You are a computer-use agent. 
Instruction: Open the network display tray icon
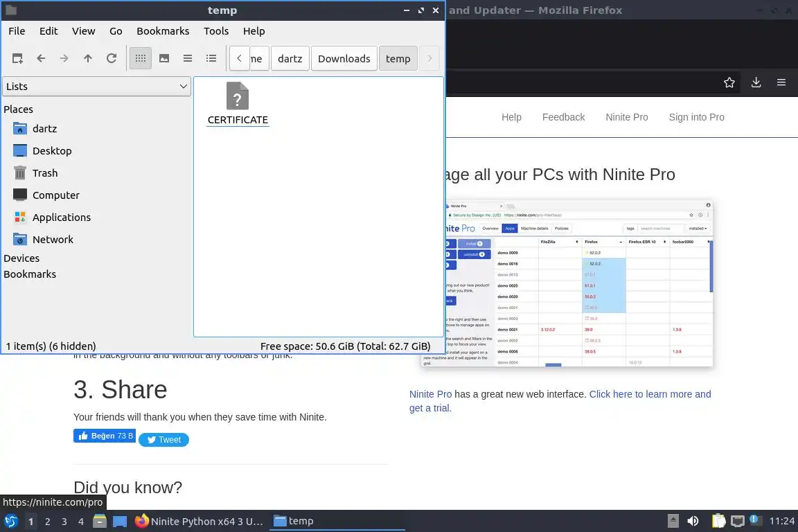coord(738,522)
